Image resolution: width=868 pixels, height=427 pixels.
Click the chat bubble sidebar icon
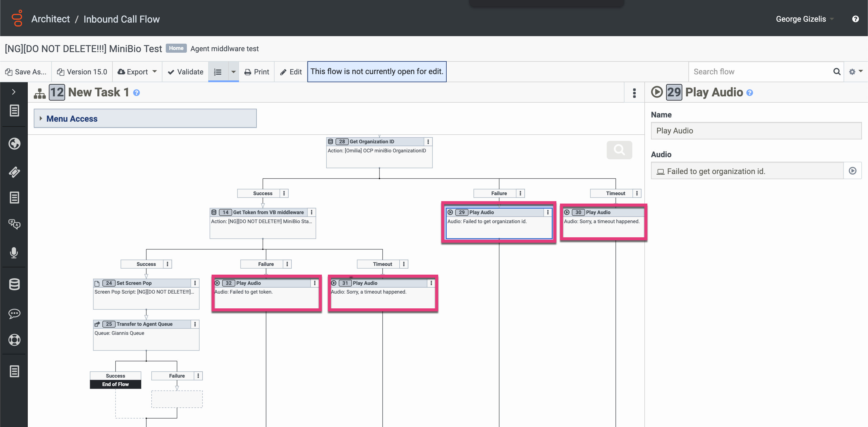click(14, 313)
